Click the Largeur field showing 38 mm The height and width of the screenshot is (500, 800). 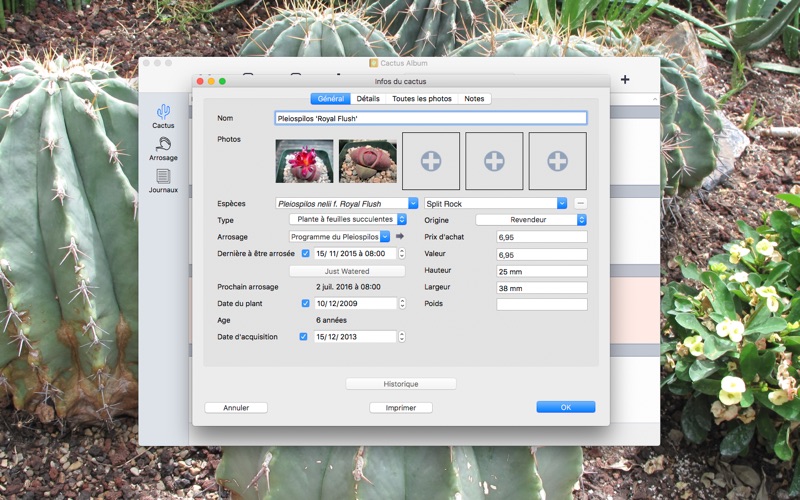pos(542,288)
